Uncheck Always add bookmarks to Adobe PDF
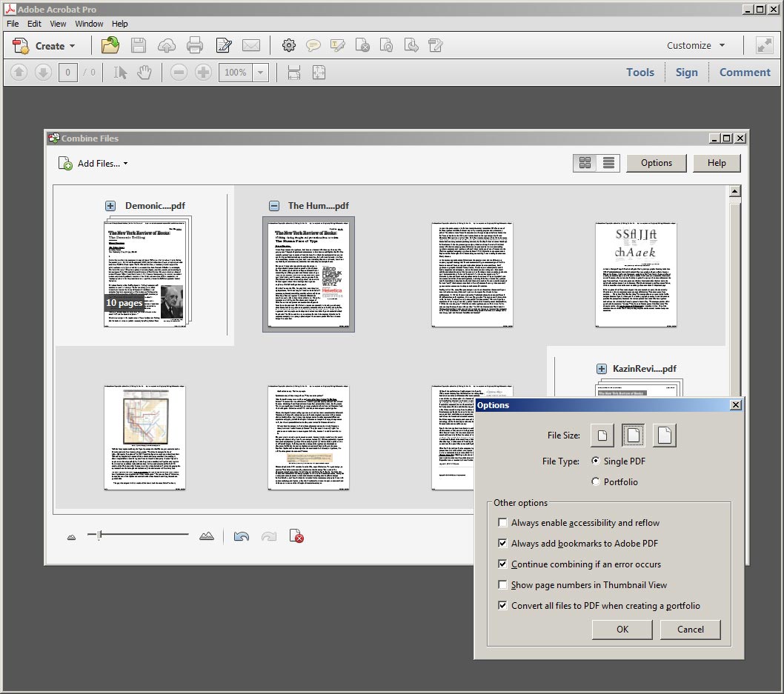The height and width of the screenshot is (694, 784). [x=502, y=543]
